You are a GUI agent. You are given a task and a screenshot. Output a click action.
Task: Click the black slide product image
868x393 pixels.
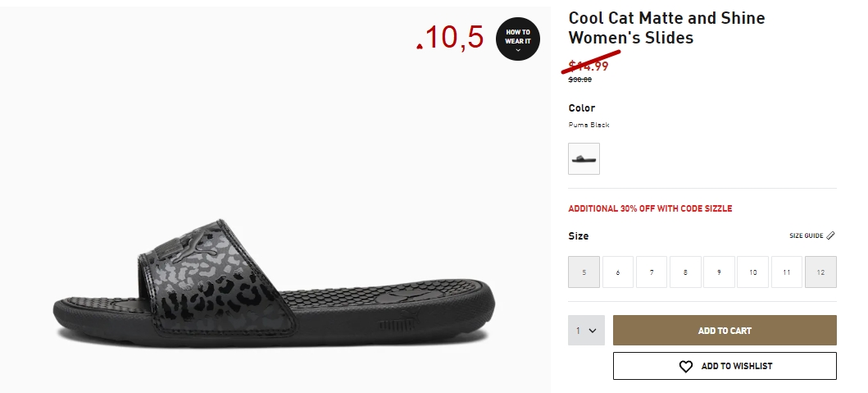[x=274, y=283]
